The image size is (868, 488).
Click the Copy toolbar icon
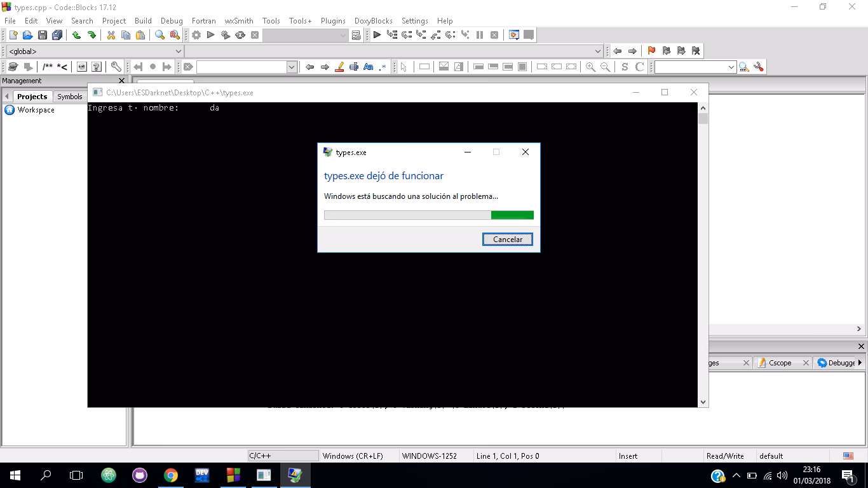point(125,36)
